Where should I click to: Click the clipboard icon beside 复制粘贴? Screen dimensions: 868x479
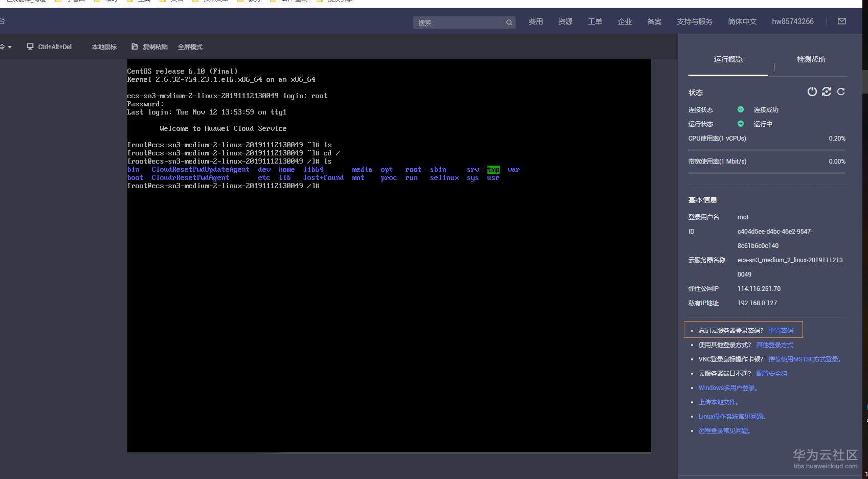pyautogui.click(x=135, y=47)
